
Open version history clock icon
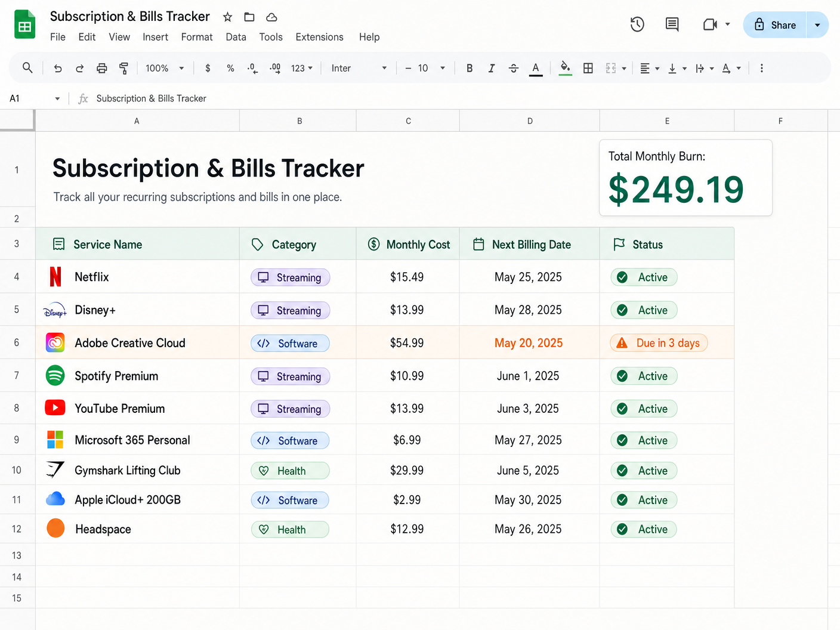pyautogui.click(x=637, y=24)
